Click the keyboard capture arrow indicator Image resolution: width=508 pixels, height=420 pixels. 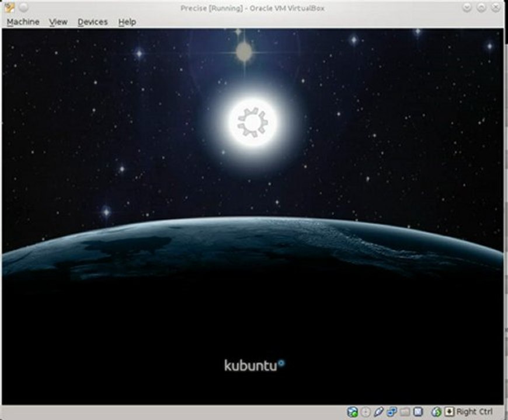click(x=449, y=412)
